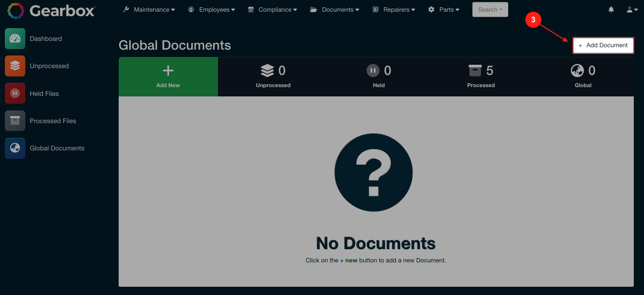Switch to the Held filter view
Image resolution: width=644 pixels, height=295 pixels.
tap(378, 76)
